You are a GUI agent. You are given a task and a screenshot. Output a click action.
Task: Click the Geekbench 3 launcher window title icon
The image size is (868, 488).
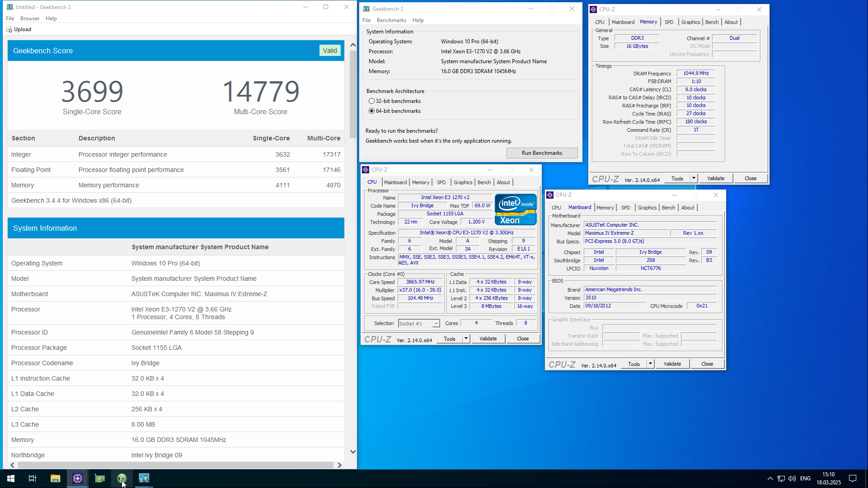(x=366, y=9)
